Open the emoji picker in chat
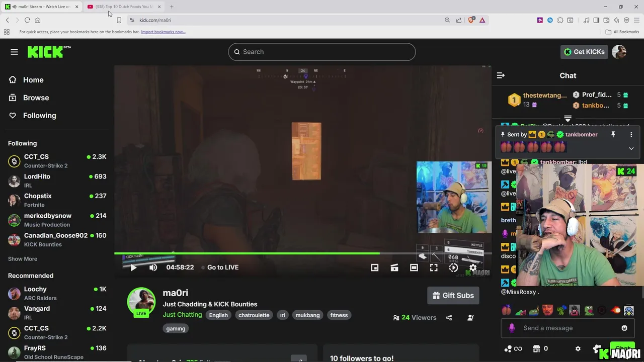This screenshot has height=362, width=644. [624, 328]
